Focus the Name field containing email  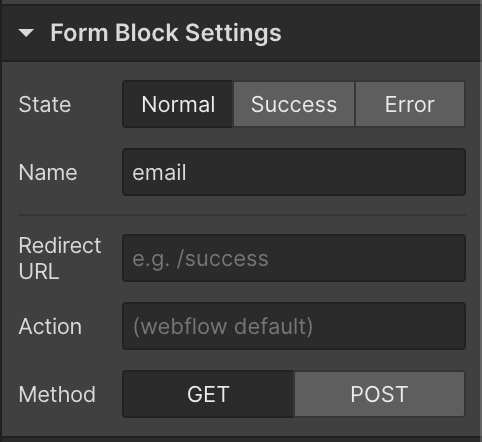pyautogui.click(x=294, y=172)
